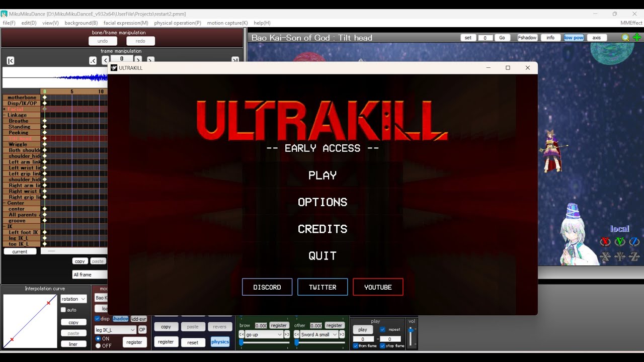
Task: Select keyframe diamond on groove row
Action: [44, 221]
